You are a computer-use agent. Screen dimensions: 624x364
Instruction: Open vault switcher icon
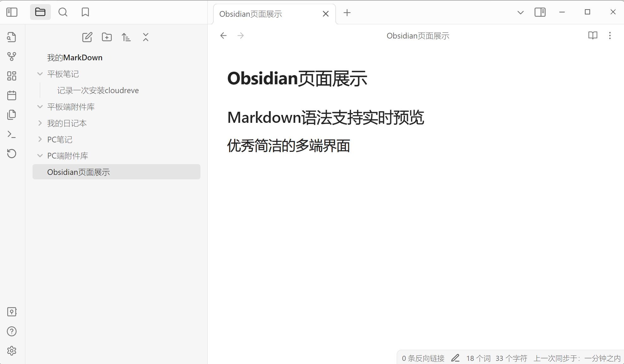click(12, 312)
